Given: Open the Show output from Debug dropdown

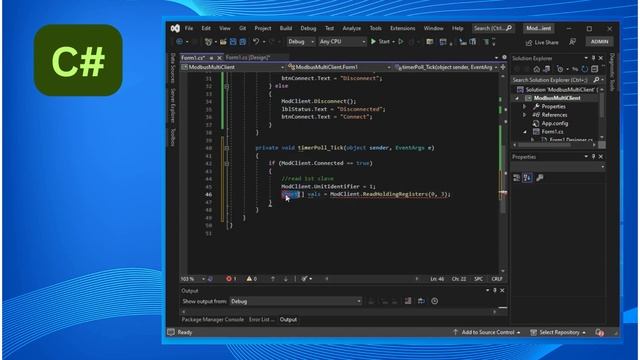Looking at the screenshot, I should point(296,301).
